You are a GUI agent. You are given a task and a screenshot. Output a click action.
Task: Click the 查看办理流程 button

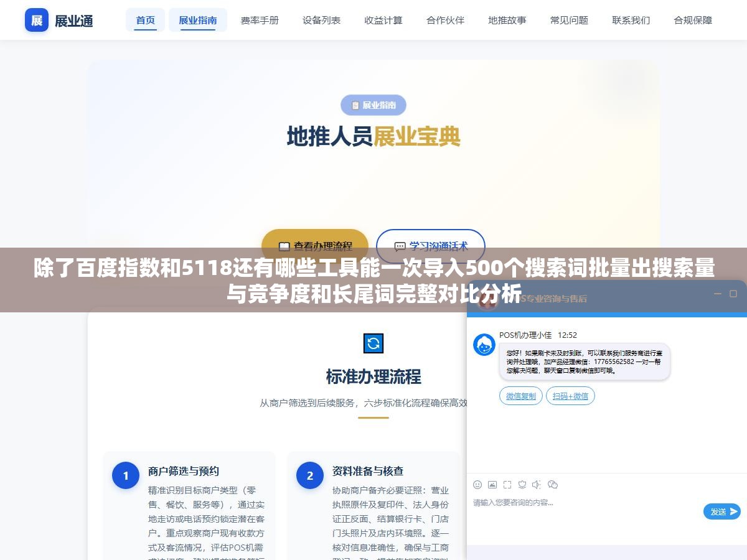[315, 245]
